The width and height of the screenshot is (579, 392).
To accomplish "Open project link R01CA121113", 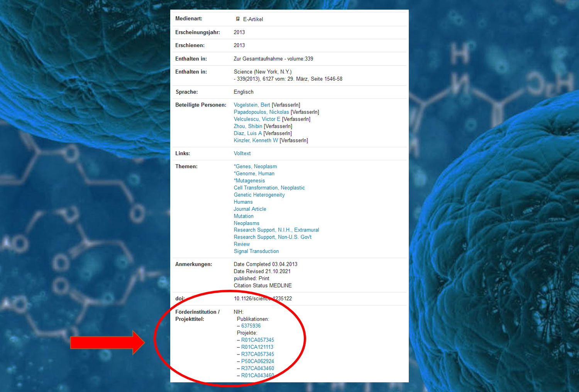I will pos(257,347).
